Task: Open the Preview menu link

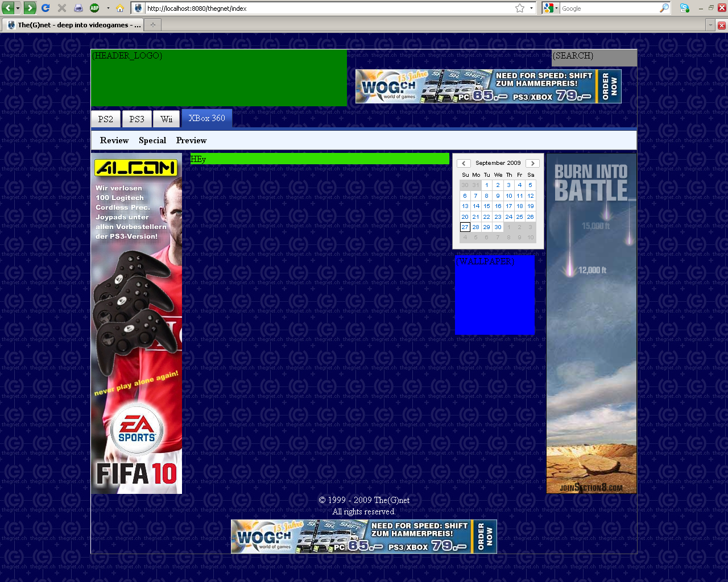Action: tap(191, 140)
